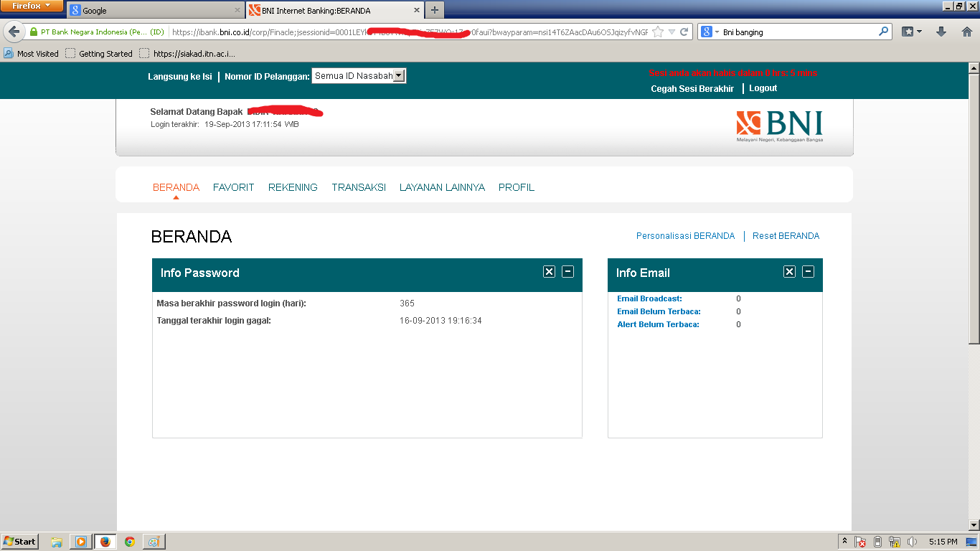Select the BNI Internet Banking tab
This screenshot has width=980, height=551.
pyautogui.click(x=335, y=11)
